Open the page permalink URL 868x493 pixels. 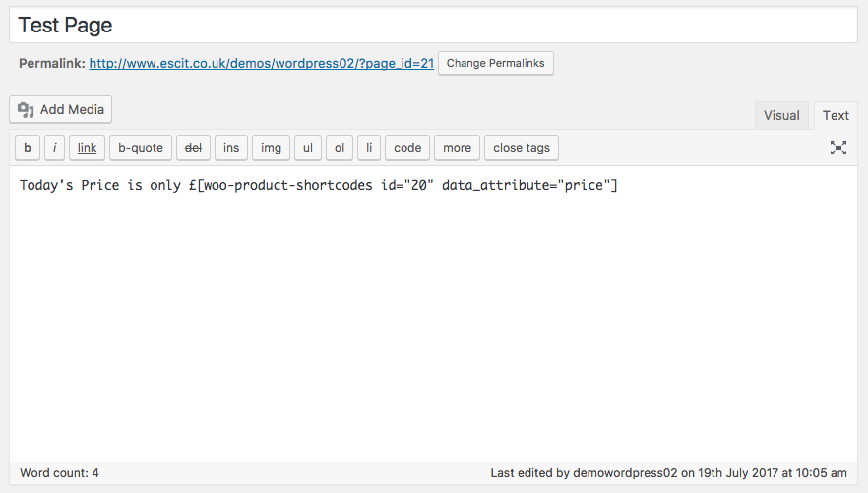(261, 63)
